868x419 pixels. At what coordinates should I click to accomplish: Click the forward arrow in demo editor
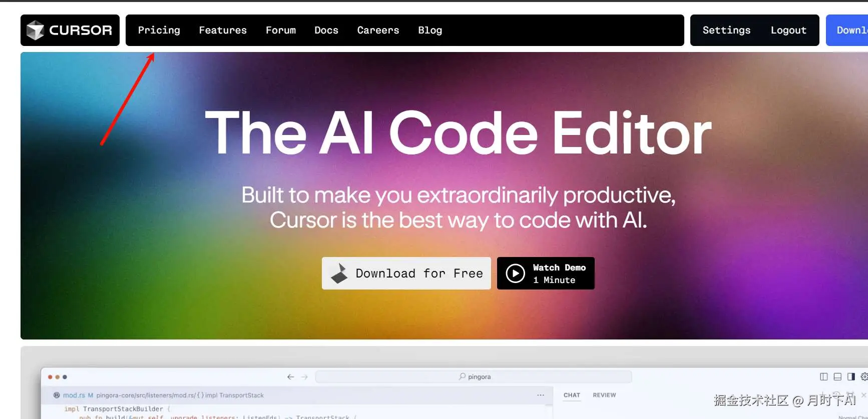click(x=304, y=377)
